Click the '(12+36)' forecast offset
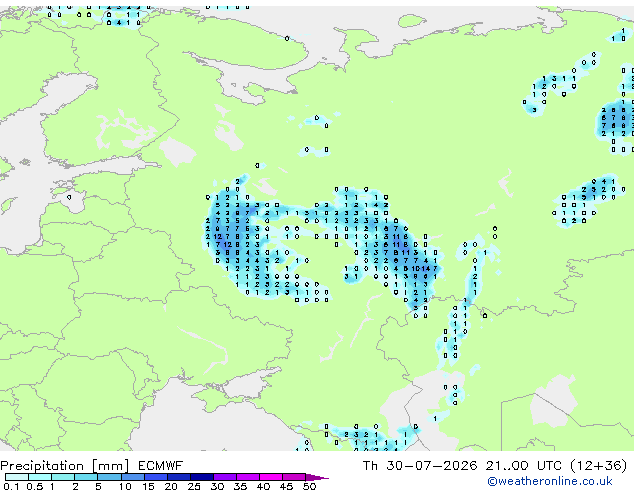 (598, 466)
